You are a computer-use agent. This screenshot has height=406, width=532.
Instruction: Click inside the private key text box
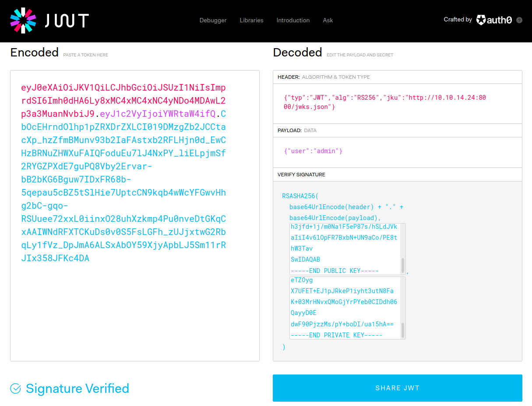point(344,308)
